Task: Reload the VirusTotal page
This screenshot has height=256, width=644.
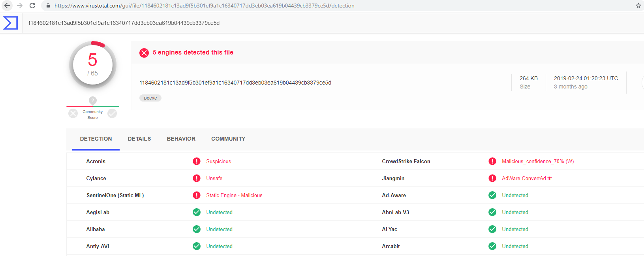Action: [32, 6]
